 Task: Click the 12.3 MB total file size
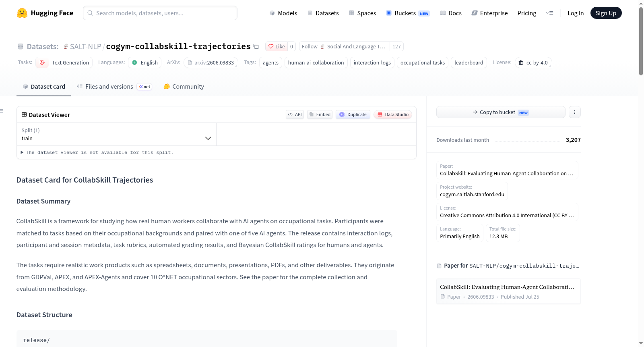(x=498, y=236)
